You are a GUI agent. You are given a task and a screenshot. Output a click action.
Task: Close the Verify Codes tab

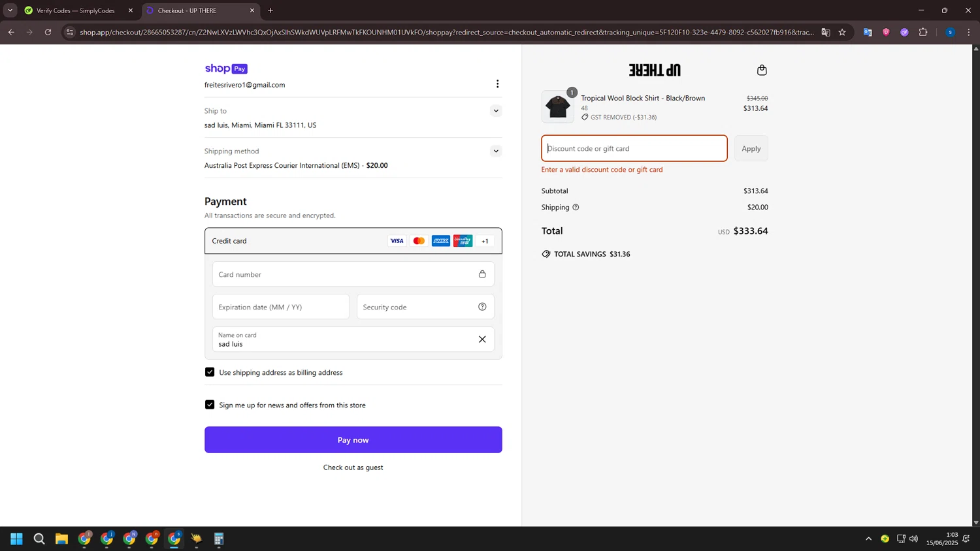(130, 10)
